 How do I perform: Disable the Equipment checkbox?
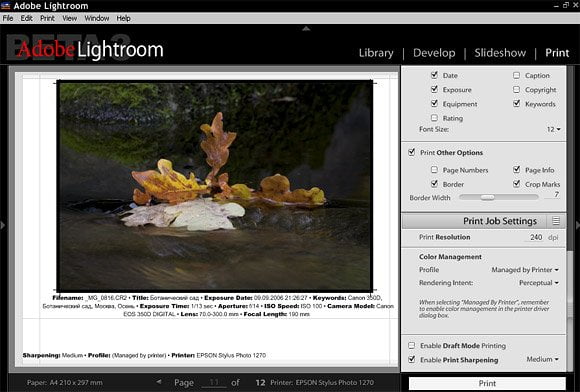tap(434, 104)
